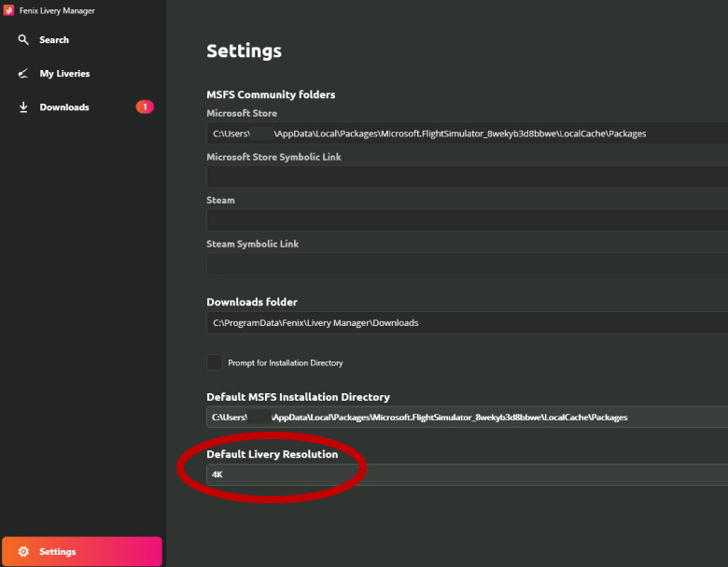Open the Default Livery Resolution dropdown

pos(467,475)
